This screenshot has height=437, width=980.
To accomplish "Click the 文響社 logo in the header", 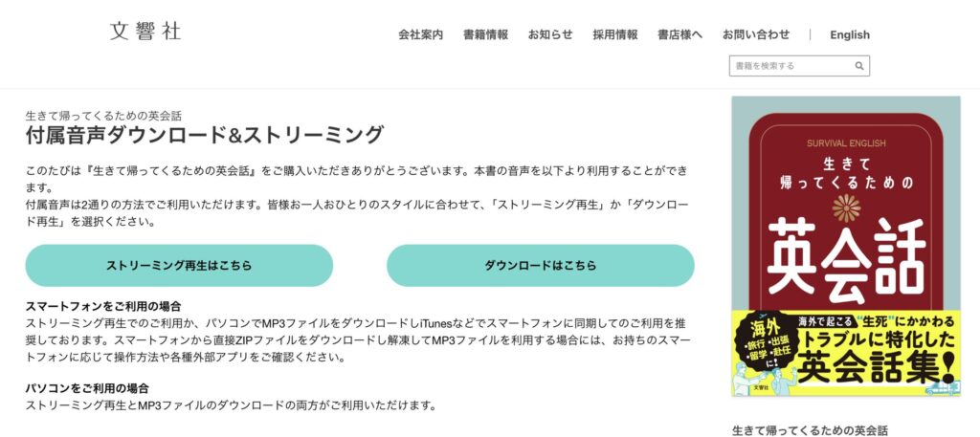I will (145, 32).
